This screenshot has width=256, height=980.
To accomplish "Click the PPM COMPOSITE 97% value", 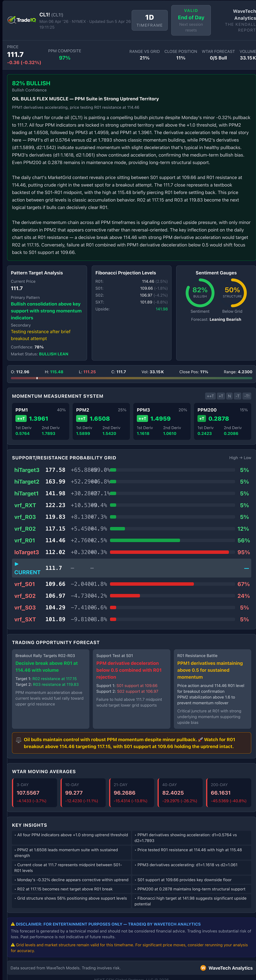I will point(65,58).
